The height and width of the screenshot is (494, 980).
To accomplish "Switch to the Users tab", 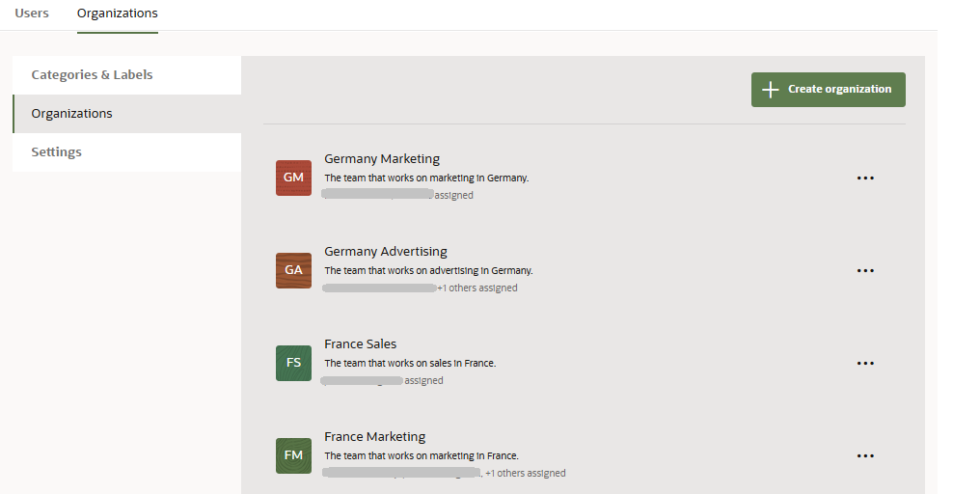I will pos(32,14).
